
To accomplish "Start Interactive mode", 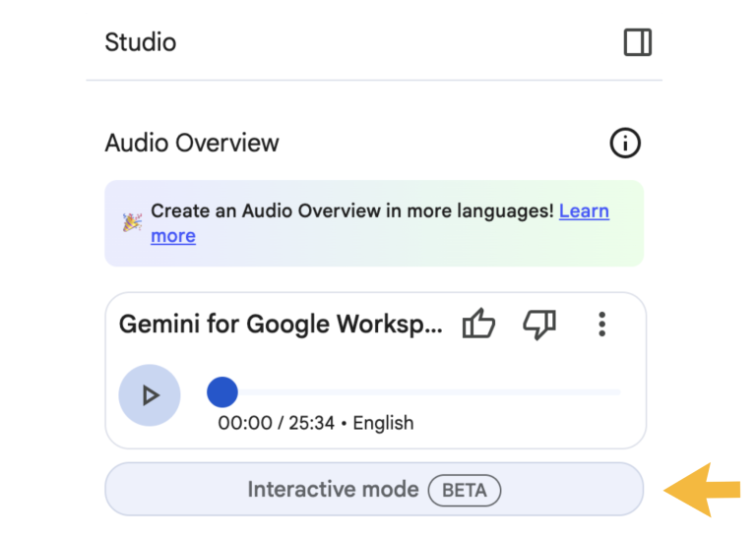I will [x=333, y=490].
